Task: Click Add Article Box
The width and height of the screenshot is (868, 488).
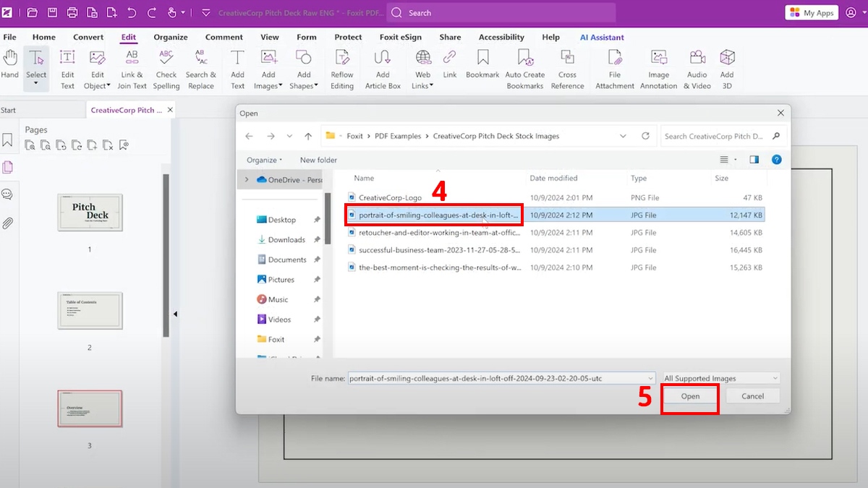Action: tap(383, 70)
